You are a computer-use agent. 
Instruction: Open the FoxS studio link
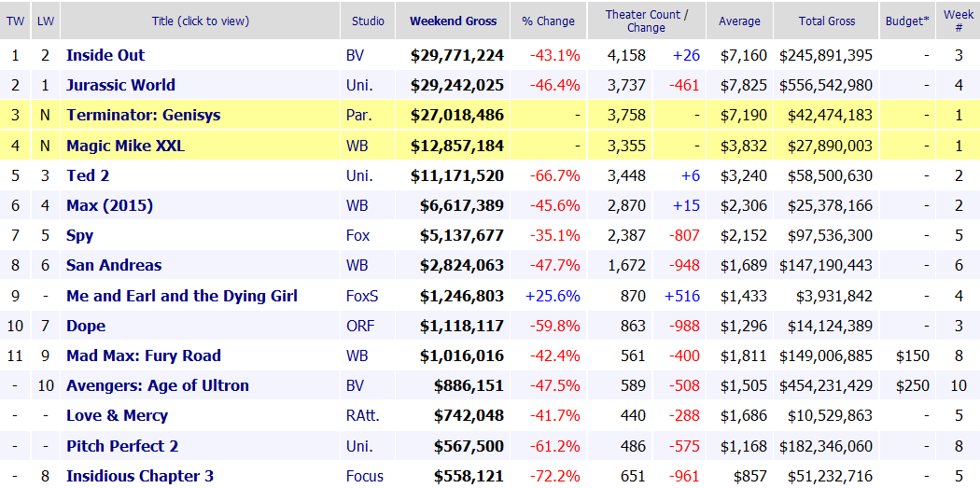click(362, 296)
